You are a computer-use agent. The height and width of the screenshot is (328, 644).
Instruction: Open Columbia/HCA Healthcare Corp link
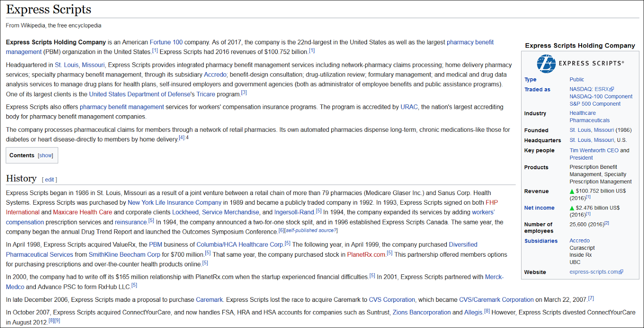click(x=240, y=245)
